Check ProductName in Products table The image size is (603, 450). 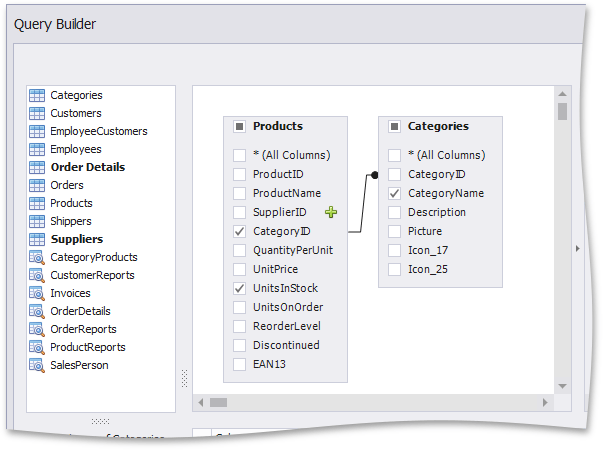tap(239, 193)
